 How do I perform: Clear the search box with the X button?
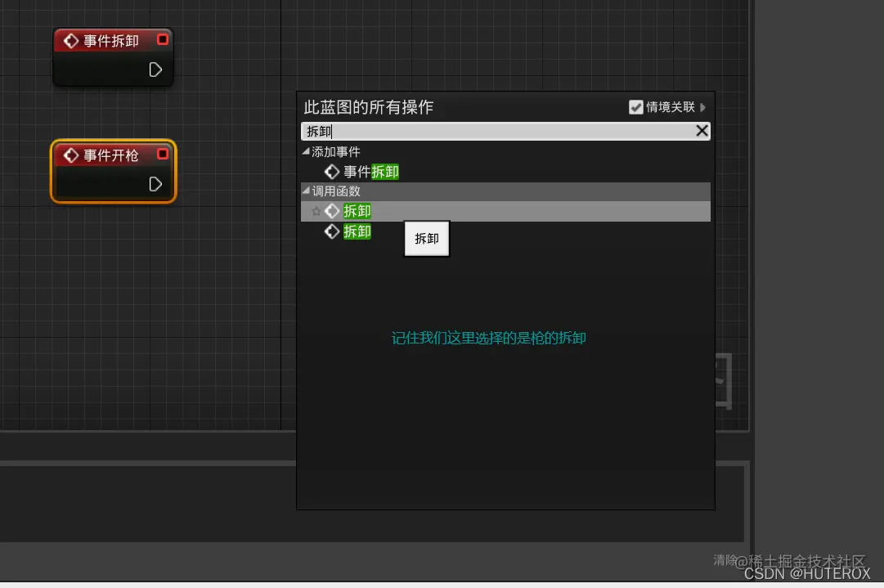(x=702, y=131)
